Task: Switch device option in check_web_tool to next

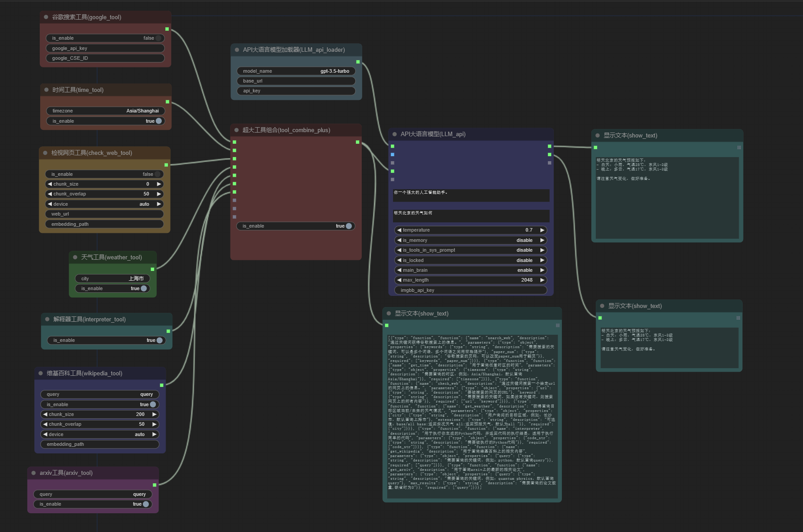Action: coord(159,204)
